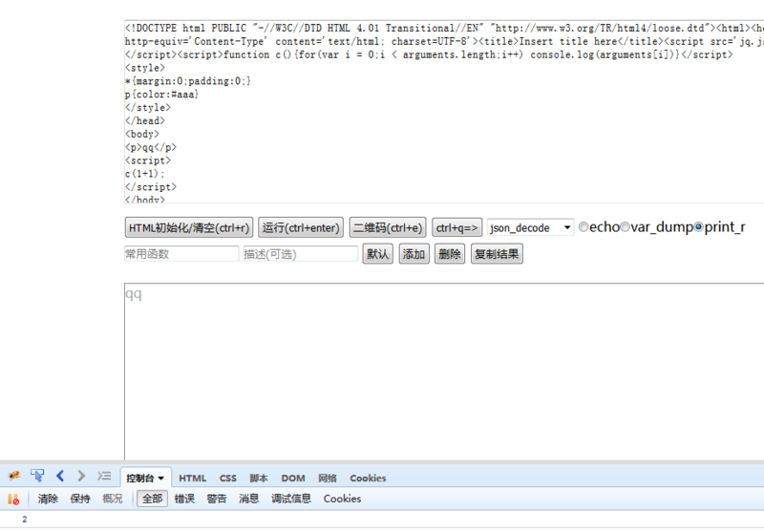764x532 pixels.
Task: Click the 默认 button
Action: (x=377, y=254)
